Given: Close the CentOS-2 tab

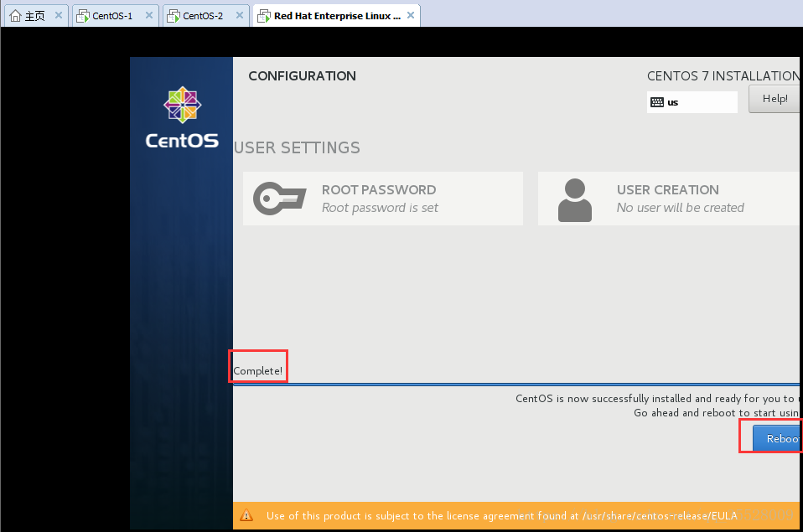Looking at the screenshot, I should click(x=239, y=15).
